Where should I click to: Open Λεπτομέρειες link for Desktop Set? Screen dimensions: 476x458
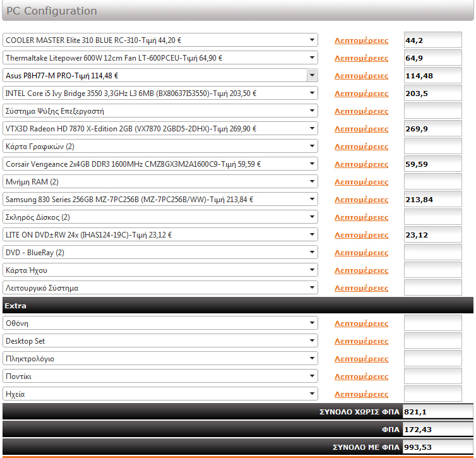click(x=361, y=340)
